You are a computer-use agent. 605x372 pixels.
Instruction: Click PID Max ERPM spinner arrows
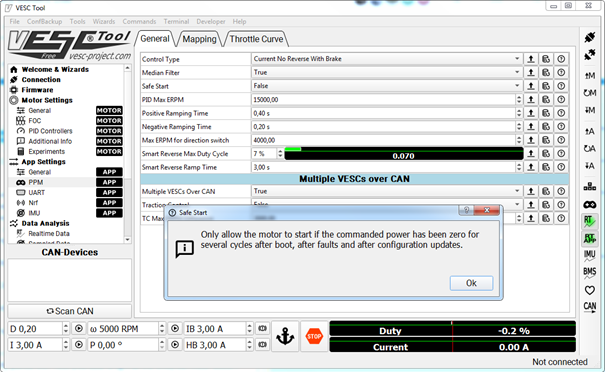pos(519,99)
